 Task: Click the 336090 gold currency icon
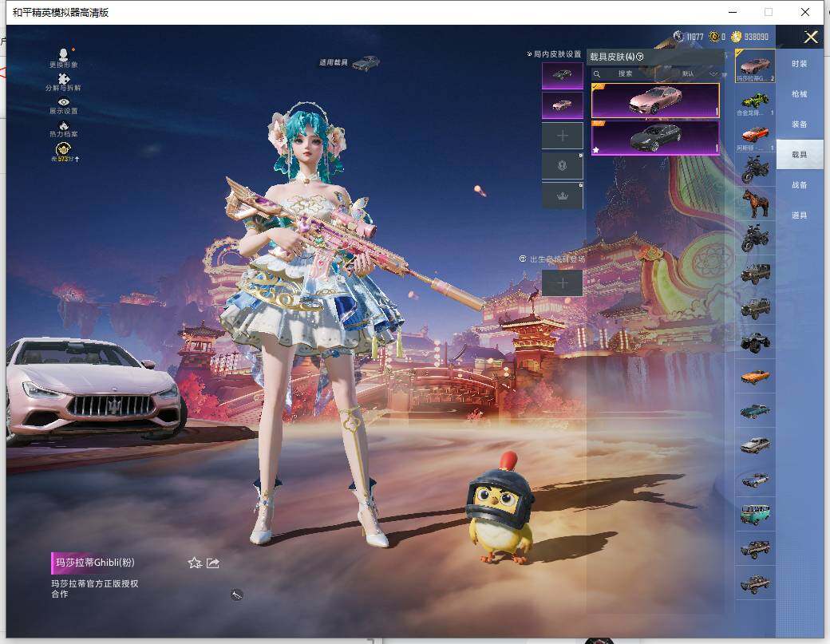coord(737,36)
